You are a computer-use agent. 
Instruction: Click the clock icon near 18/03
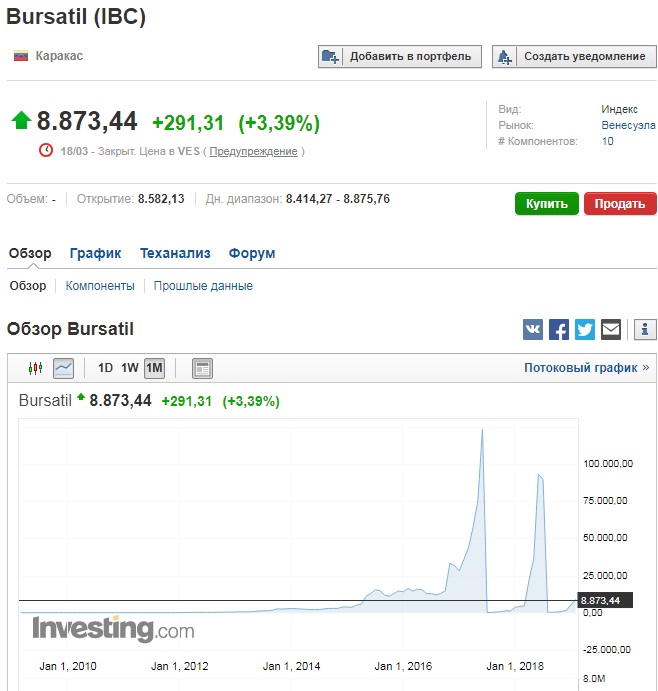[x=46, y=150]
